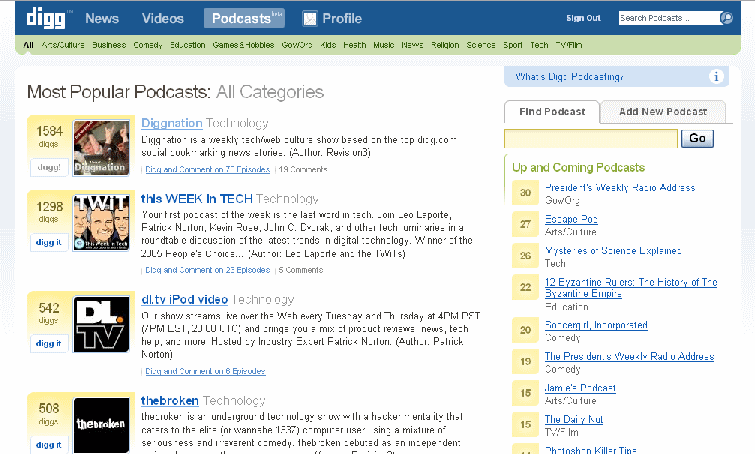Open Digg and Comment on 6 Episodes
This screenshot has height=454, width=755.
[x=205, y=371]
